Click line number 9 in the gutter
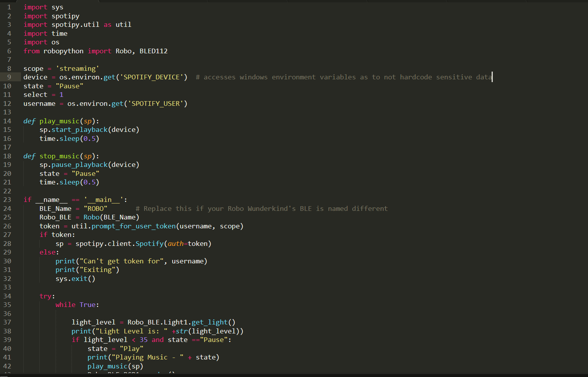The height and width of the screenshot is (377, 588). [9, 77]
